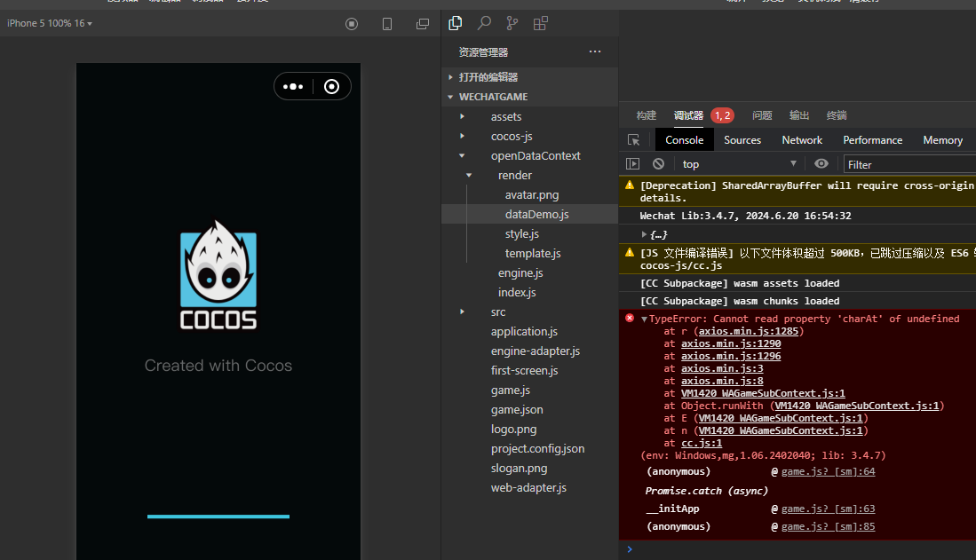Click the console prompt input arrow
Viewport: 976px width, 560px height.
[630, 548]
